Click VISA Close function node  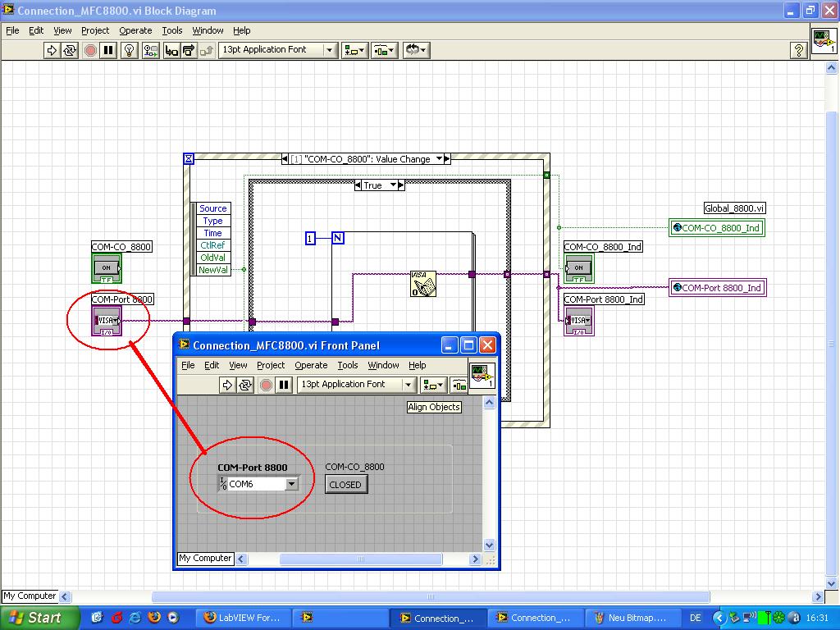click(423, 284)
